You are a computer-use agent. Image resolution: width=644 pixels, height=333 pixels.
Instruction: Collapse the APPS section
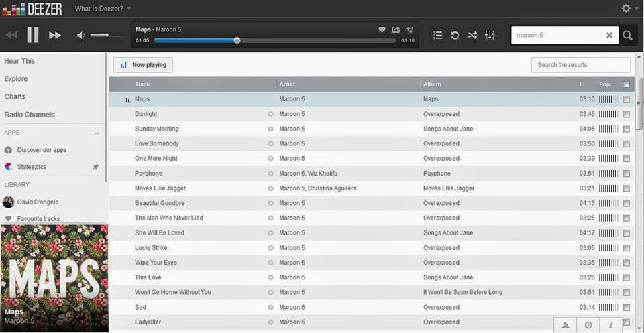coord(97,133)
